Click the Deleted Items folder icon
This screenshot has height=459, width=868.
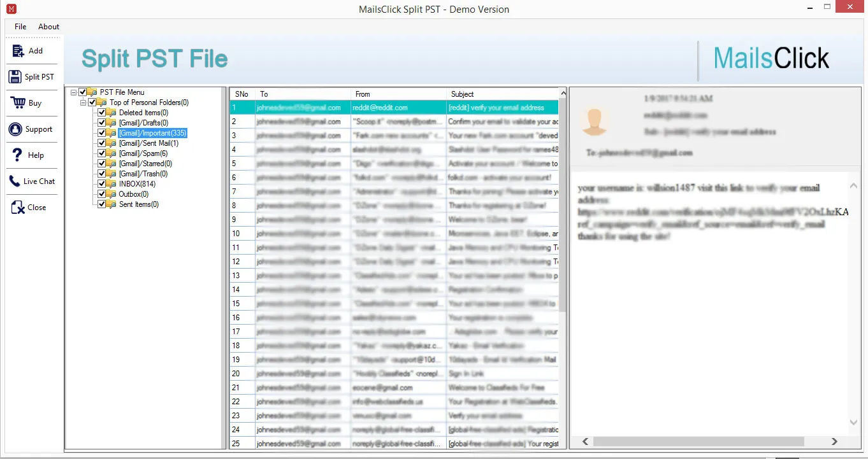pos(112,113)
